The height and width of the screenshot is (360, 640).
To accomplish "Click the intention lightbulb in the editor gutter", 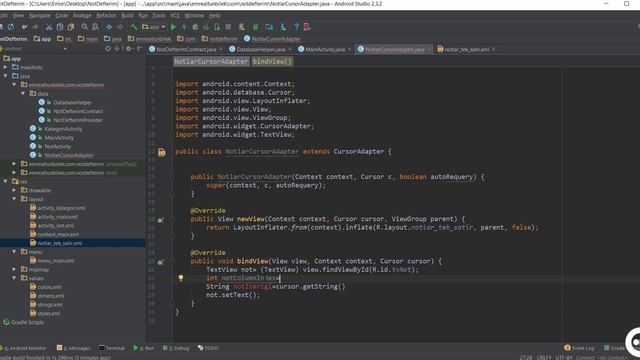I will point(181,278).
